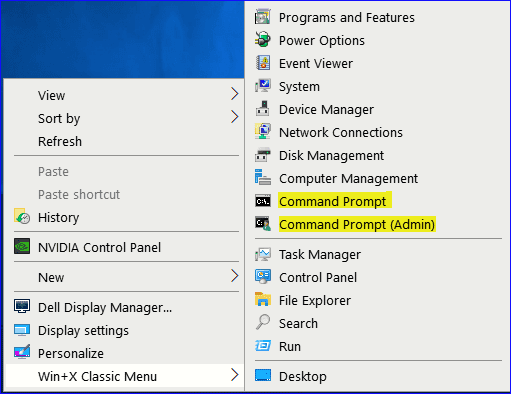This screenshot has height=394, width=511.
Task: Click the Network Connections icon
Action: click(x=263, y=132)
